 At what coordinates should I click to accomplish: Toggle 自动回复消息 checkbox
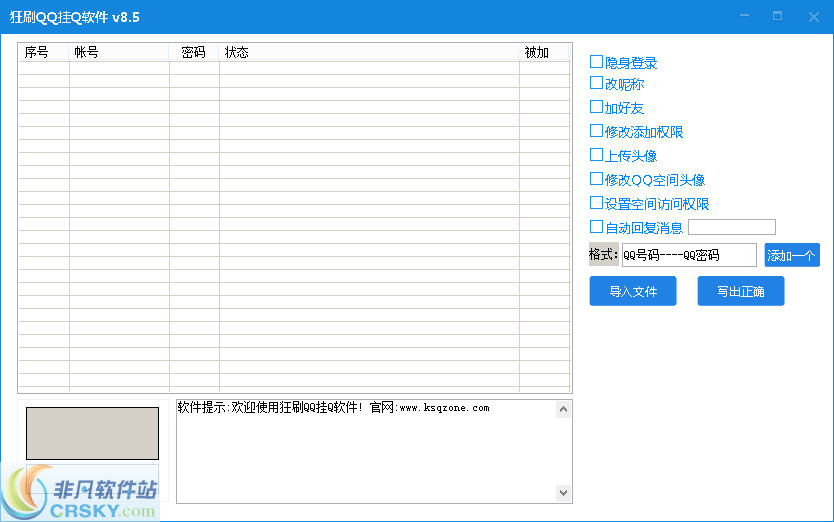[x=596, y=227]
